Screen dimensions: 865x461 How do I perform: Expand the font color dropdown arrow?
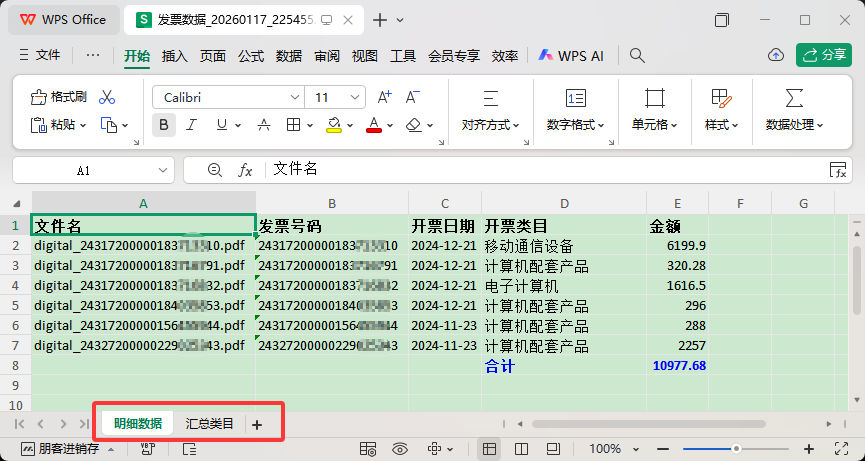(x=390, y=126)
